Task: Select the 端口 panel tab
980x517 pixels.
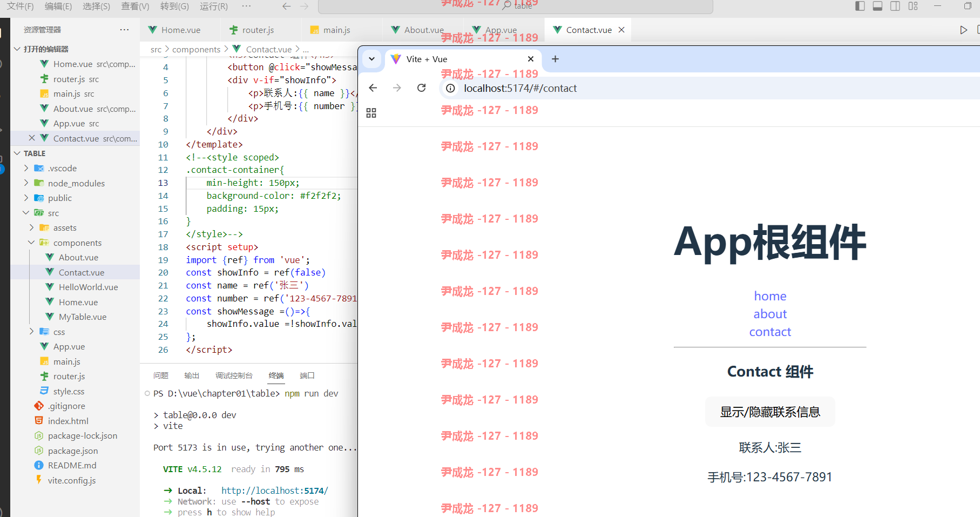Action: point(307,375)
